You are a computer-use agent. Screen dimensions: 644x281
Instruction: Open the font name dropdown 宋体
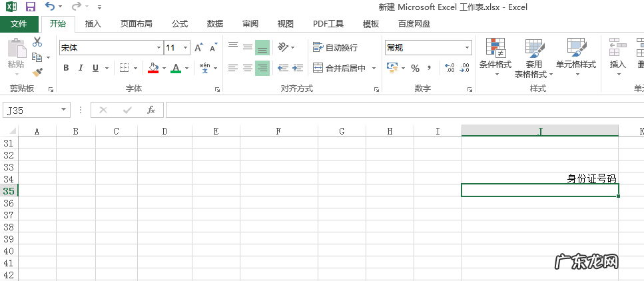pyautogui.click(x=159, y=48)
